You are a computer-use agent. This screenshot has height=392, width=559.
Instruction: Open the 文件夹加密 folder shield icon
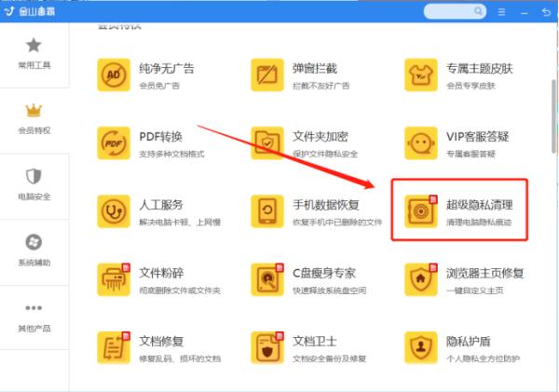click(267, 142)
